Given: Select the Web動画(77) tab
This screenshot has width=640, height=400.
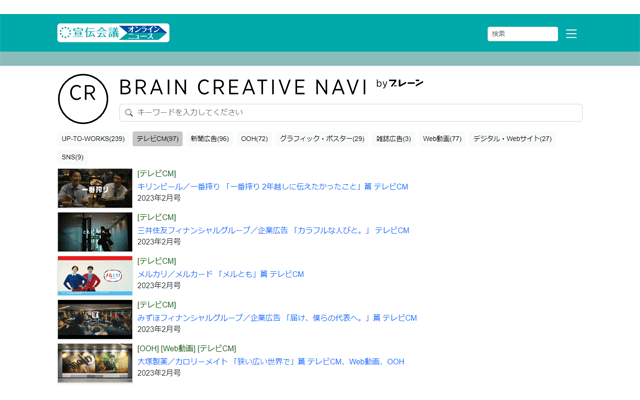Looking at the screenshot, I should coord(442,139).
